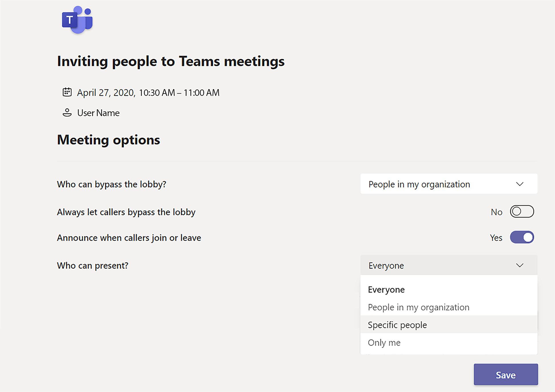The height and width of the screenshot is (392, 555).
Task: Select Everyone from the open dropdown list
Action: click(386, 289)
